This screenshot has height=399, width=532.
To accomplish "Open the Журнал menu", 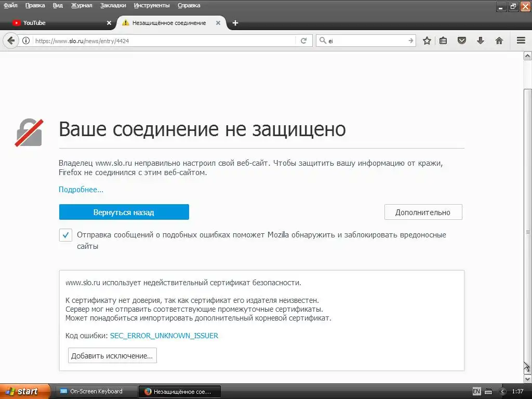I will (82, 5).
